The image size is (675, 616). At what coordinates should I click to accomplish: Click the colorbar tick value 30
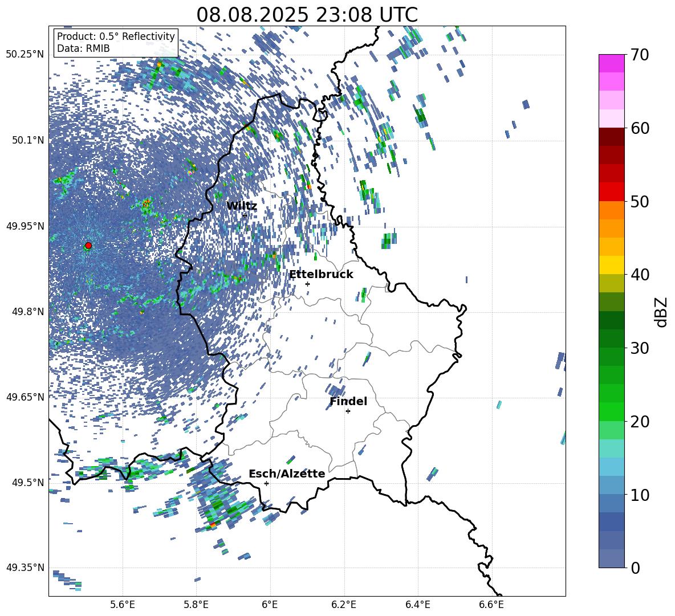click(640, 348)
